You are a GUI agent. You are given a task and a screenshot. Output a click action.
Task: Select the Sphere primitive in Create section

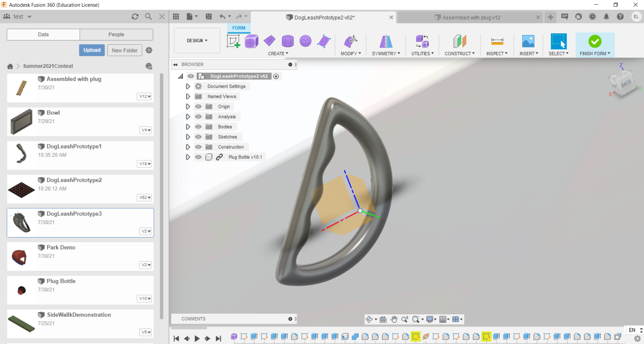[305, 41]
